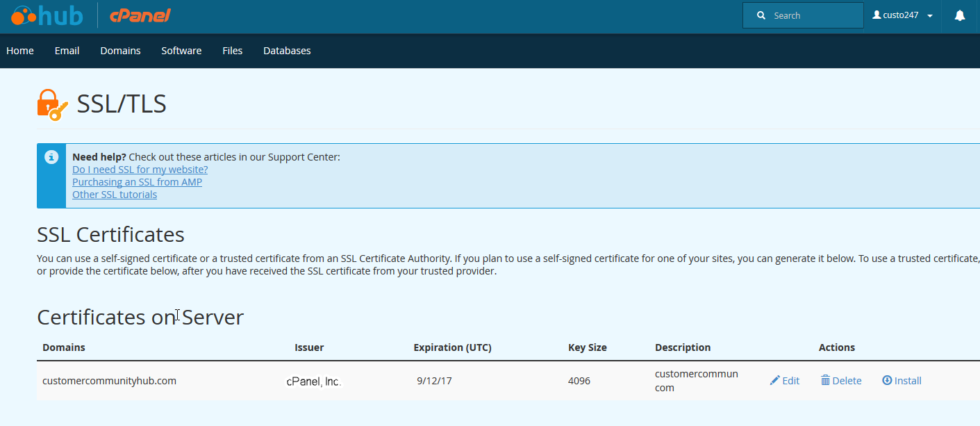Click the pencil Edit icon for certificate
Screen dimensions: 980x426
775,380
